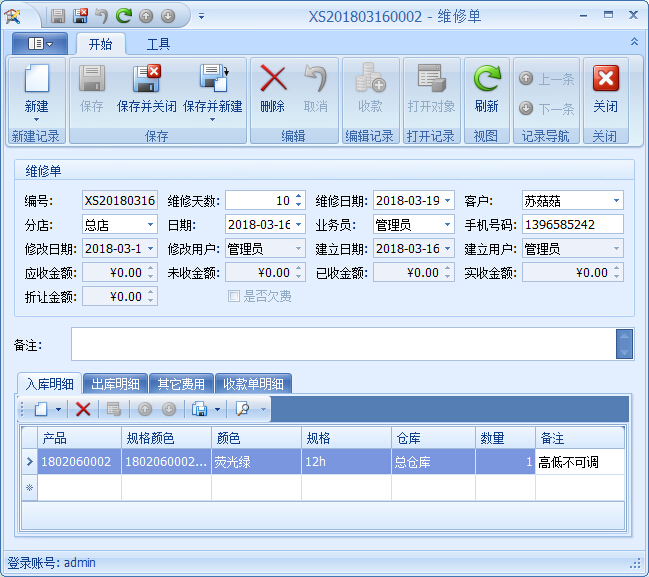
Task: Click the green 刷新 (Refresh) icon
Action: tap(486, 81)
